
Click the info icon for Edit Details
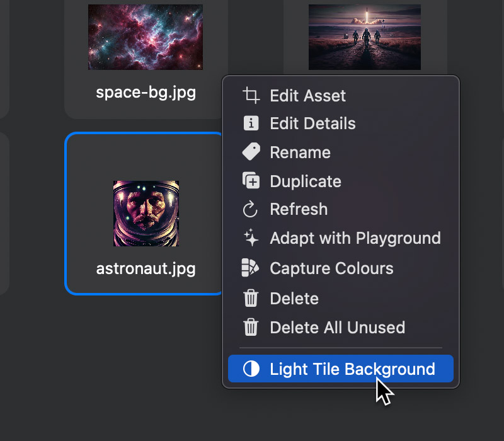pos(251,123)
